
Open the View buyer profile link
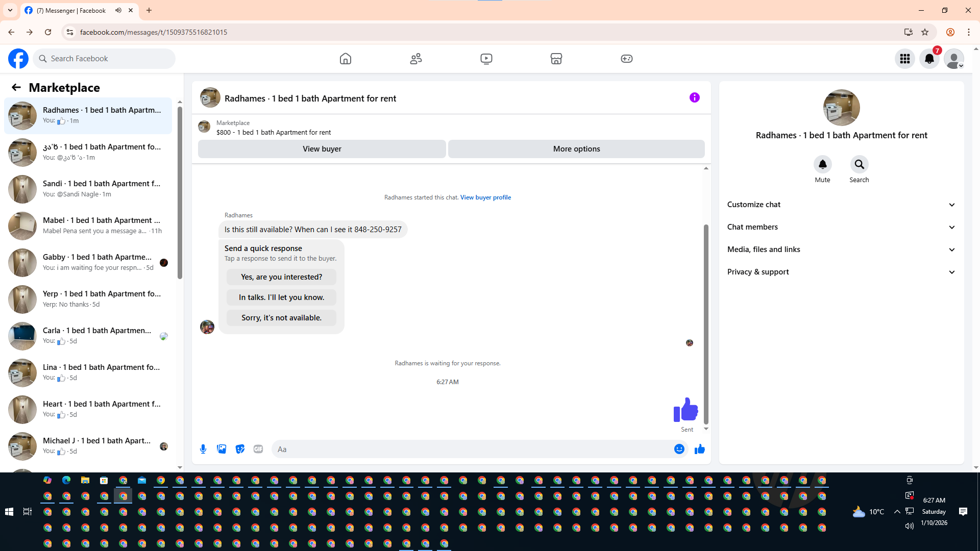[485, 197]
